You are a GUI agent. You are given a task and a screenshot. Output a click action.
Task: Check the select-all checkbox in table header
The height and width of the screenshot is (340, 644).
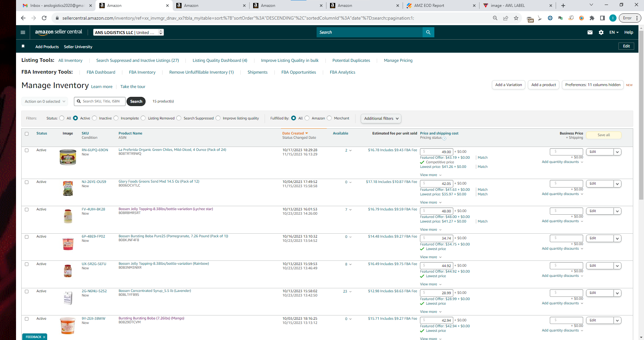(x=27, y=134)
